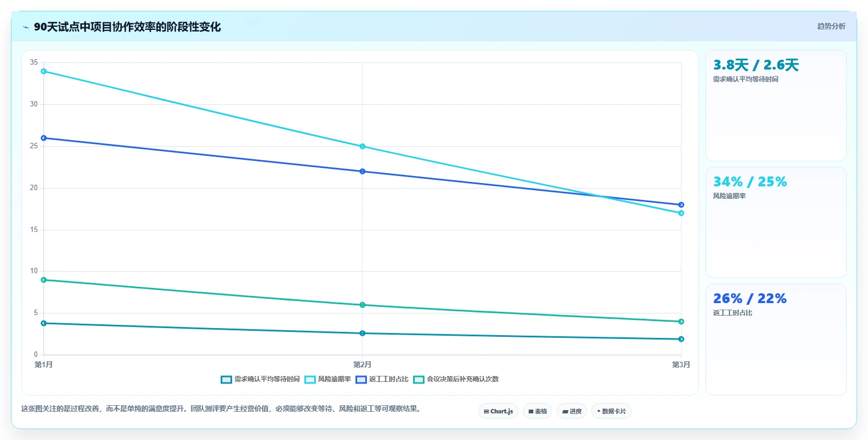Click the 风险逾期率 data point at 第2月
This screenshot has width=868, height=440.
coord(363,147)
